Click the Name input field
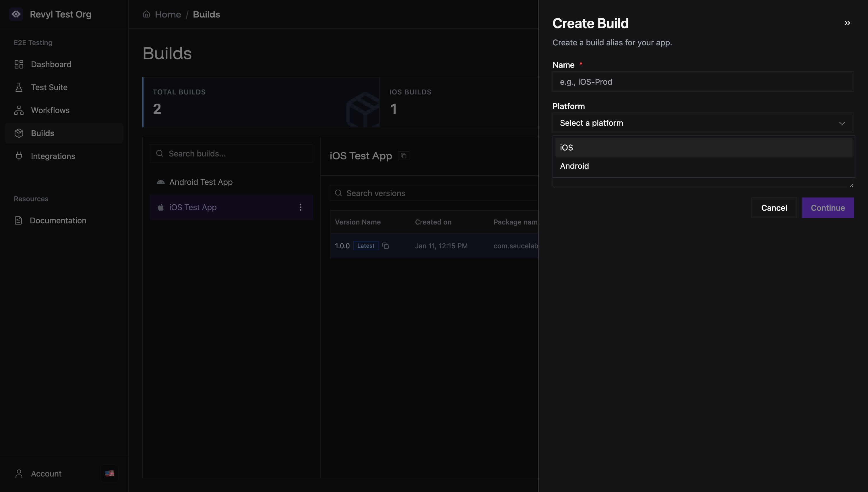 click(x=703, y=82)
